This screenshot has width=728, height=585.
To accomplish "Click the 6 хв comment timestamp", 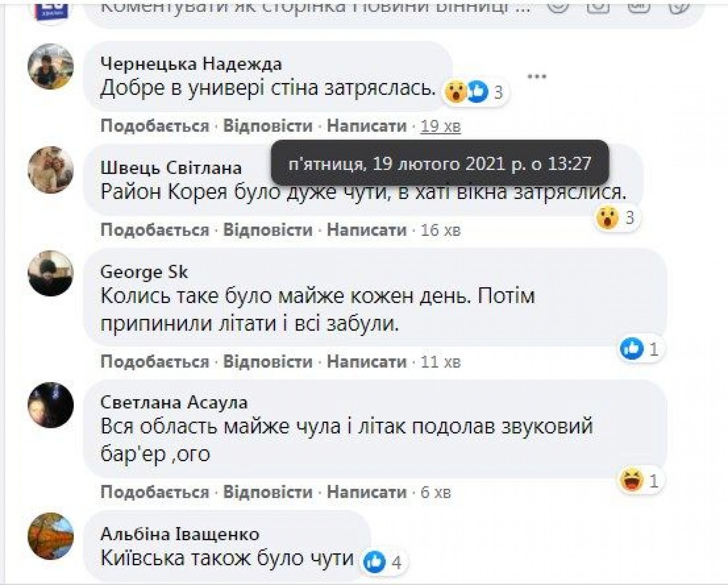I will pos(436,493).
